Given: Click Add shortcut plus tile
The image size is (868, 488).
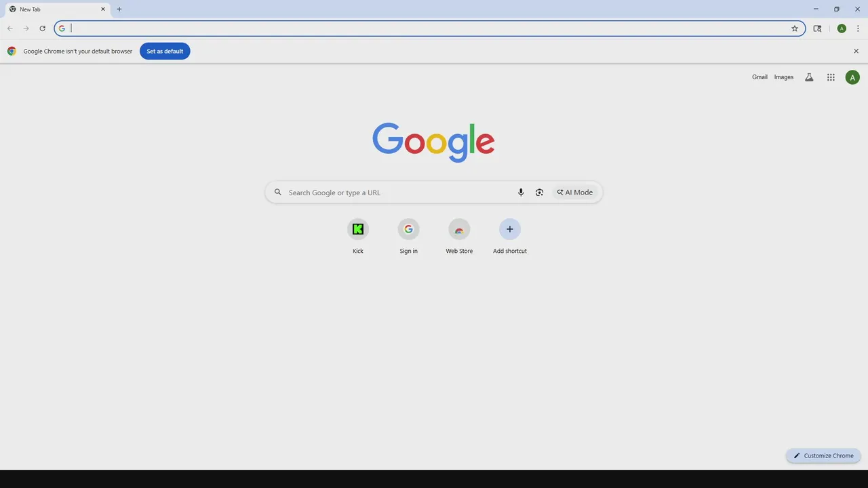Looking at the screenshot, I should (x=510, y=237).
